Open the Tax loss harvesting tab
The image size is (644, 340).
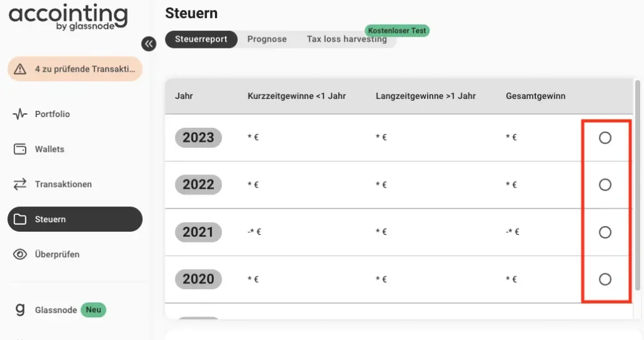click(x=347, y=40)
